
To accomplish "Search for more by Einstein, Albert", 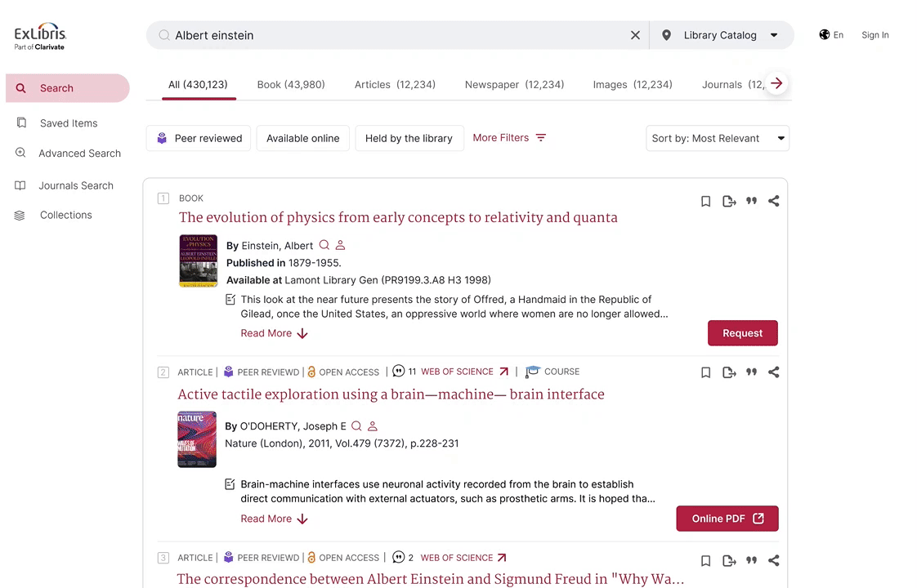I will point(324,245).
